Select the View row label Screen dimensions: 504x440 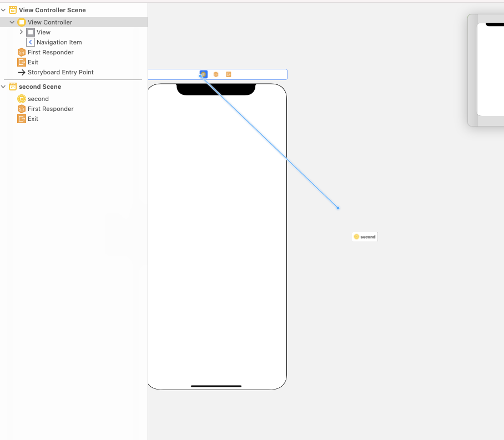click(43, 32)
